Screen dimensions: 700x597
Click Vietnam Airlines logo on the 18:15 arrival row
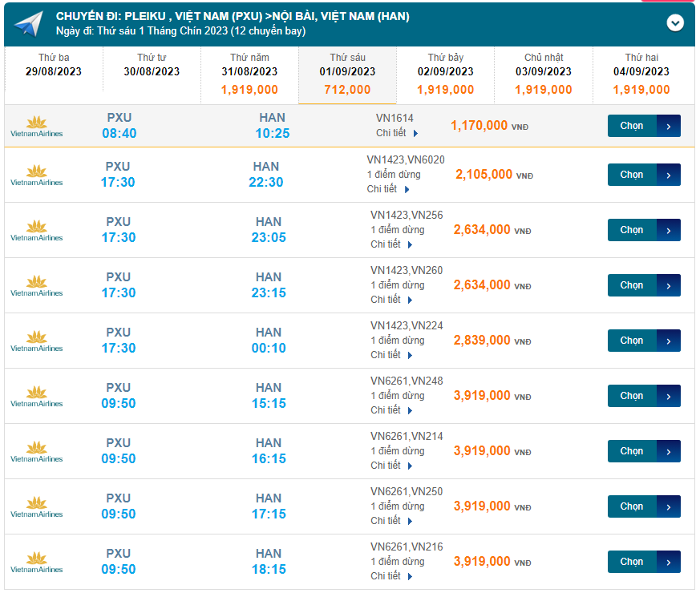36,563
